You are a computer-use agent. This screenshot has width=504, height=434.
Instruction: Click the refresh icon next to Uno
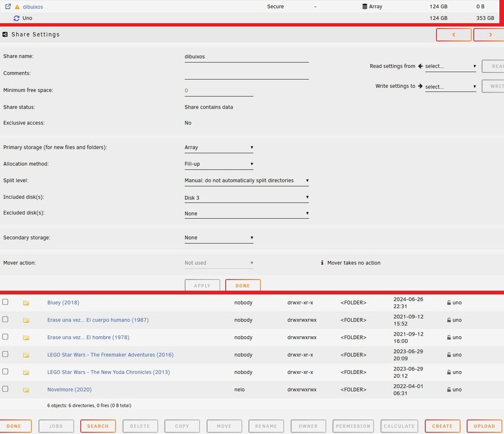pos(16,19)
